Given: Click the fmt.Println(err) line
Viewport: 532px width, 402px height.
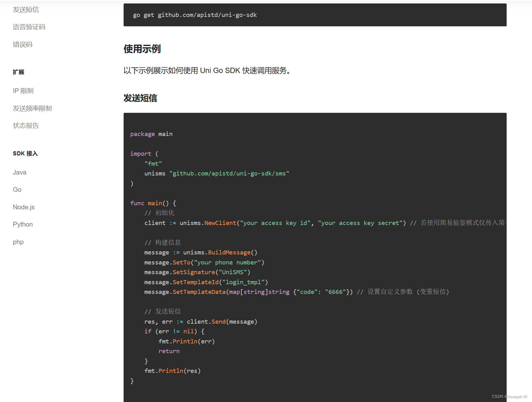Looking at the screenshot, I should 187,341.
